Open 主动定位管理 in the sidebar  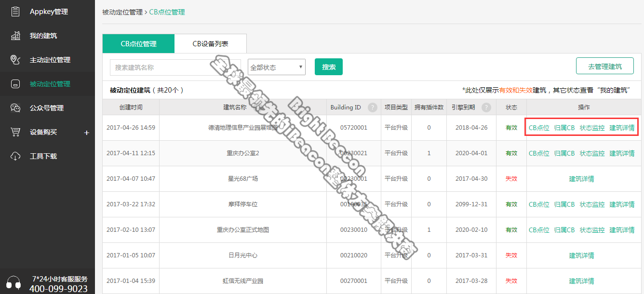[47, 60]
